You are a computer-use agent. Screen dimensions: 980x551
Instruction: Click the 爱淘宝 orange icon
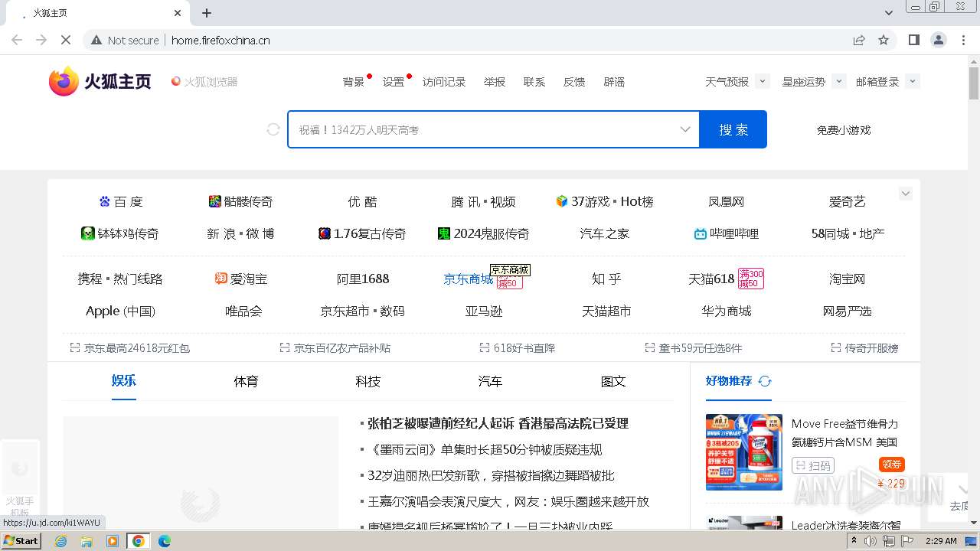(x=221, y=279)
